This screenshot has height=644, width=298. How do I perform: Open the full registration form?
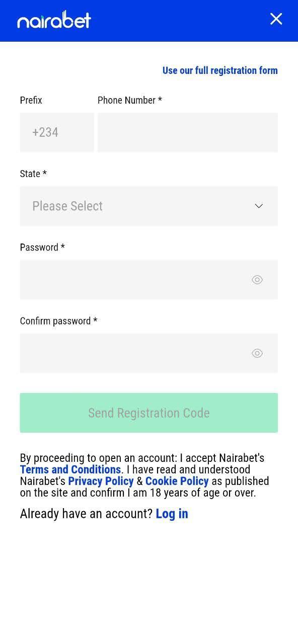tap(220, 70)
